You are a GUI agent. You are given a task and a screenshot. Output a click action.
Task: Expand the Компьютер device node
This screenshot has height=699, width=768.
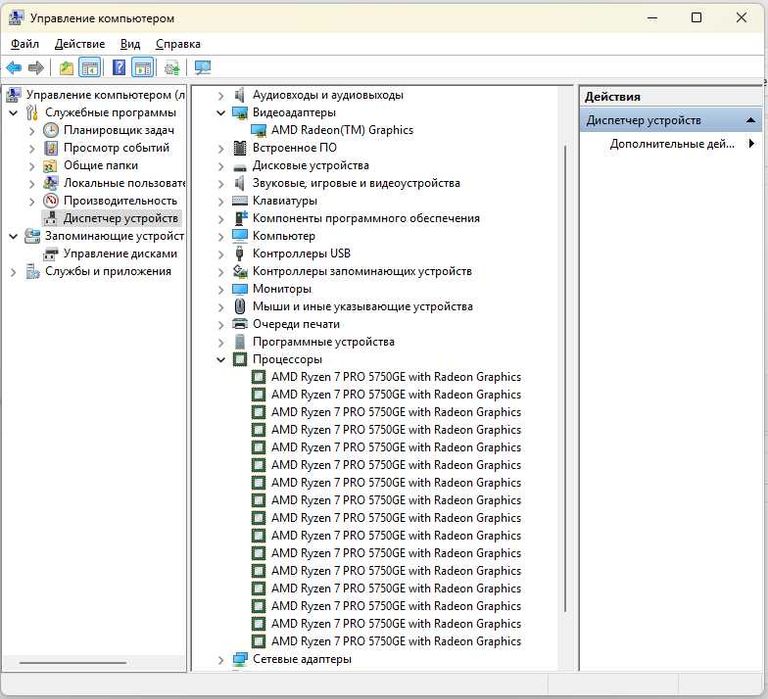click(221, 237)
